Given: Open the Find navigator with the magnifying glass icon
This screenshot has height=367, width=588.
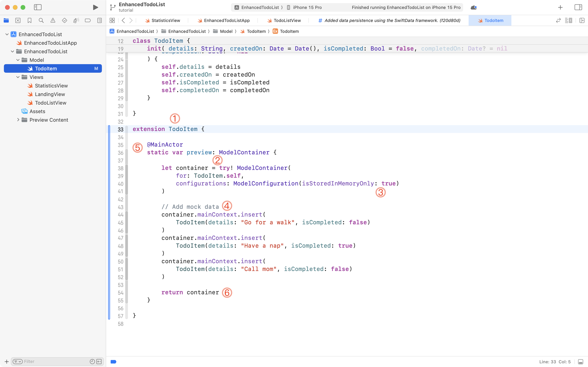Looking at the screenshot, I should 41,20.
